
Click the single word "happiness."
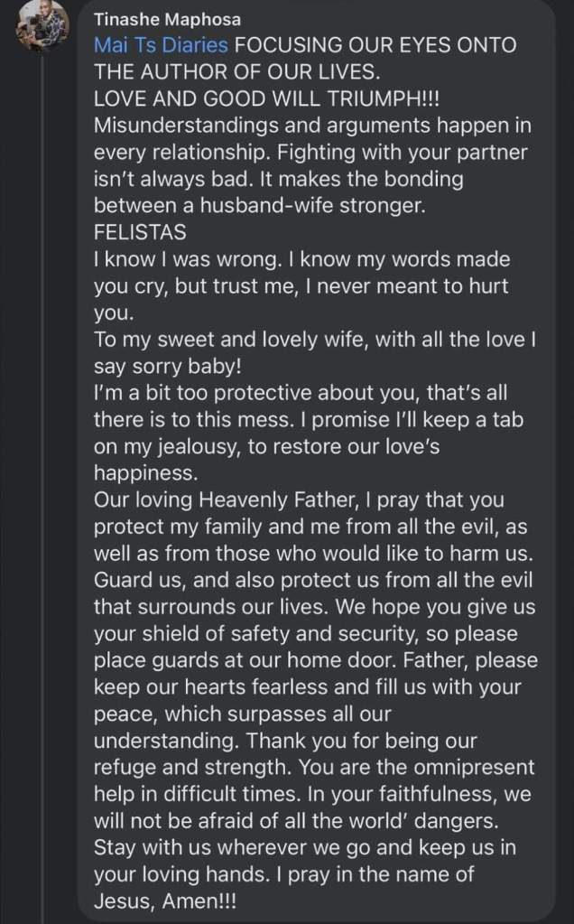click(143, 472)
